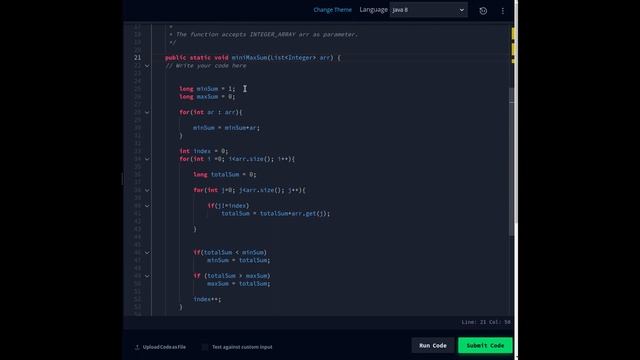Collapse the fold arrow at if(j!=index)
640x360 pixels.
pyautogui.click(x=147, y=206)
